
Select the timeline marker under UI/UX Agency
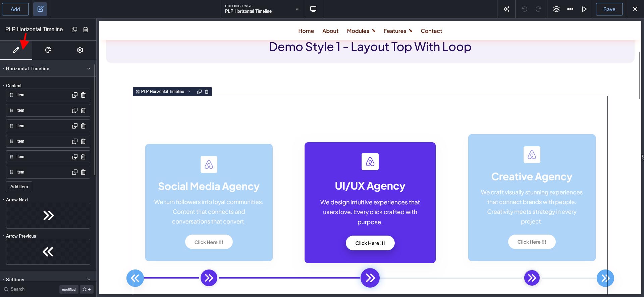(370, 278)
